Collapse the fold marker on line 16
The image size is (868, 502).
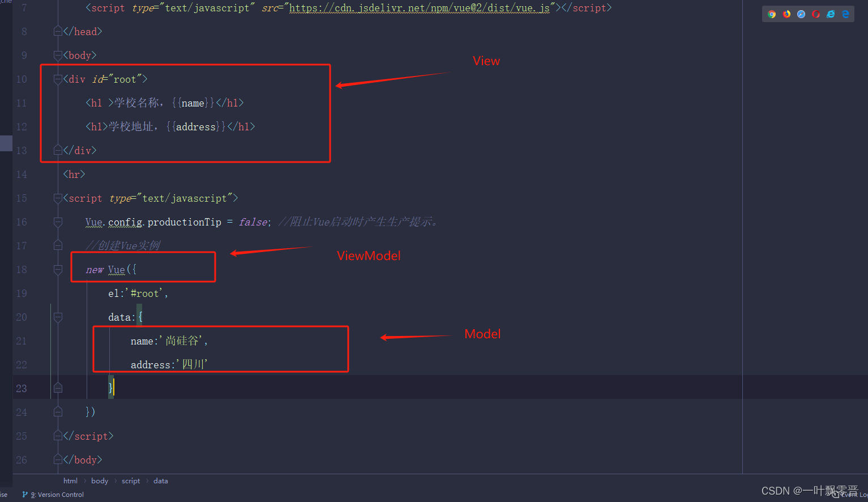pos(58,222)
